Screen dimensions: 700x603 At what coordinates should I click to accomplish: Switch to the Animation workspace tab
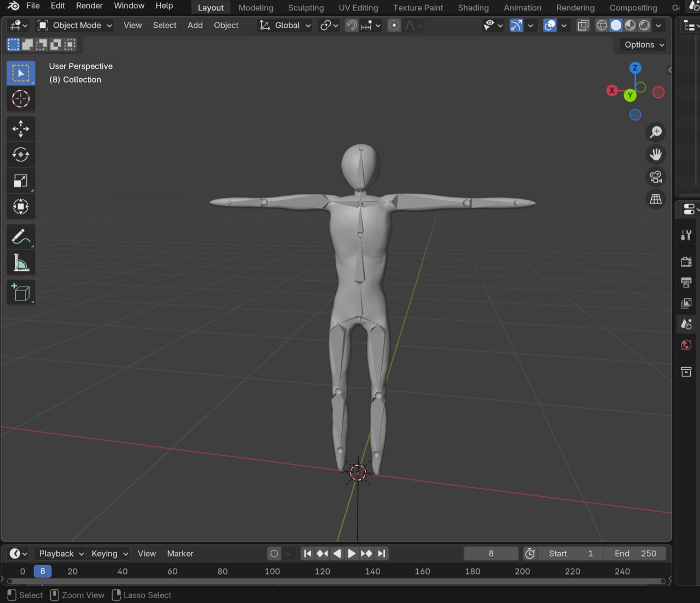click(x=522, y=8)
